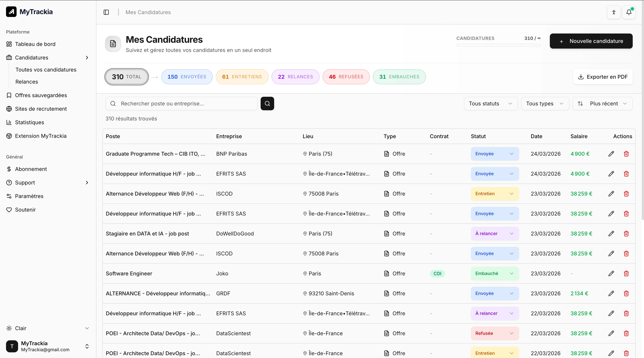Edit the Software Engineer application via pencil icon
The image size is (644, 358).
point(611,273)
